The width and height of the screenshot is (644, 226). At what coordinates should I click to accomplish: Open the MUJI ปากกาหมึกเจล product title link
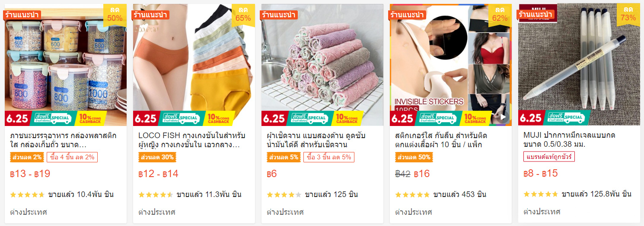570,139
